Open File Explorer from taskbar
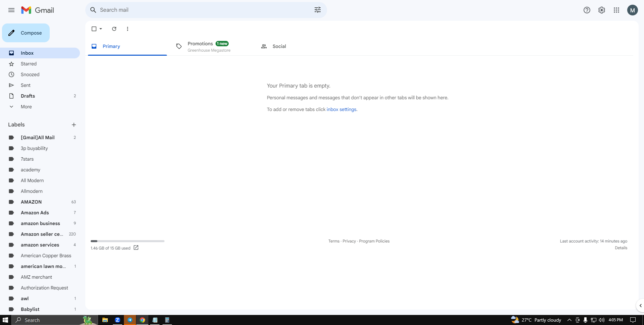The image size is (644, 325). point(105,320)
